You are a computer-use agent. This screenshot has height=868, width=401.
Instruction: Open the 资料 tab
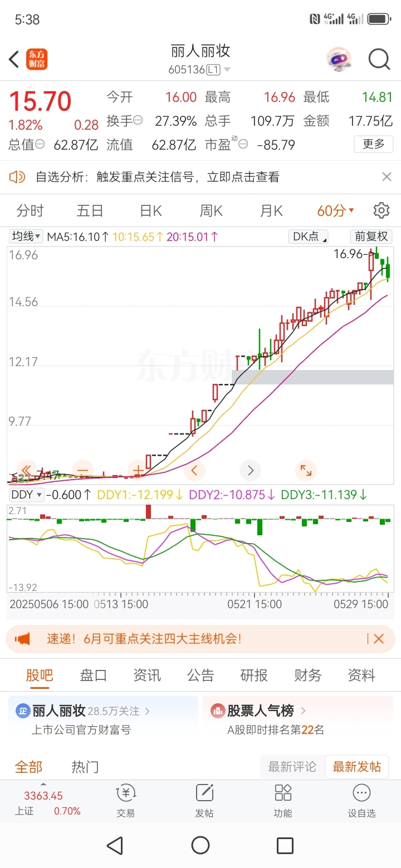coord(361,675)
